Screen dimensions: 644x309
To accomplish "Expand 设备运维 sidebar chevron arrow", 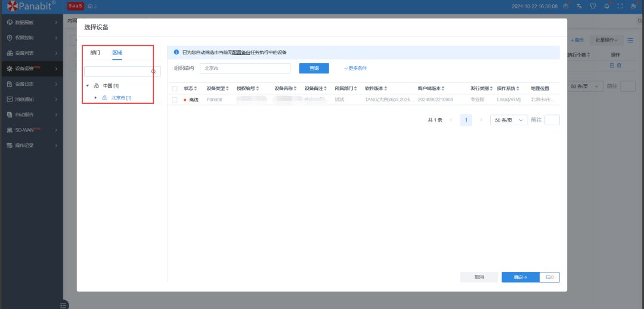I will [56, 69].
